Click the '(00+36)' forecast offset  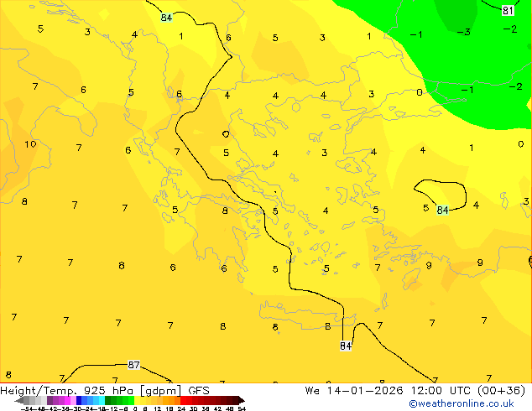[x=501, y=391]
